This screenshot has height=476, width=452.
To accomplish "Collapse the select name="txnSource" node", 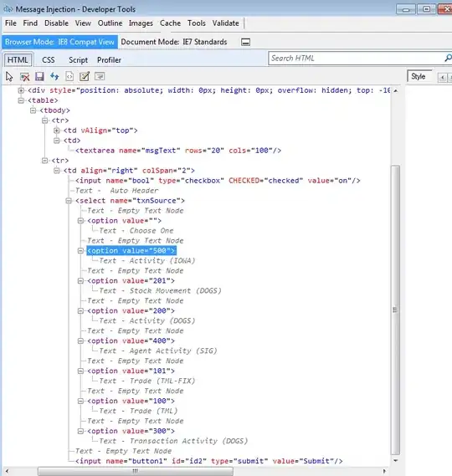I will 69,201.
